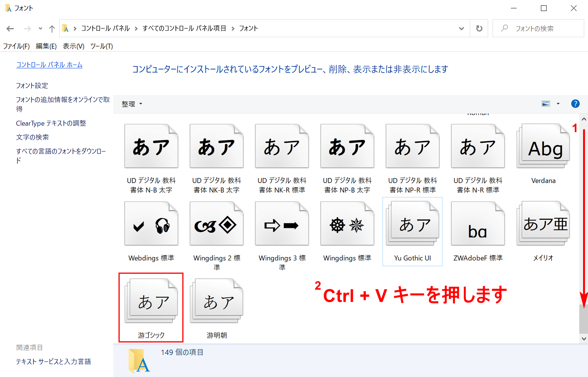Open 文字の検索 link
Viewport: 588px width, 377px height.
pos(32,137)
